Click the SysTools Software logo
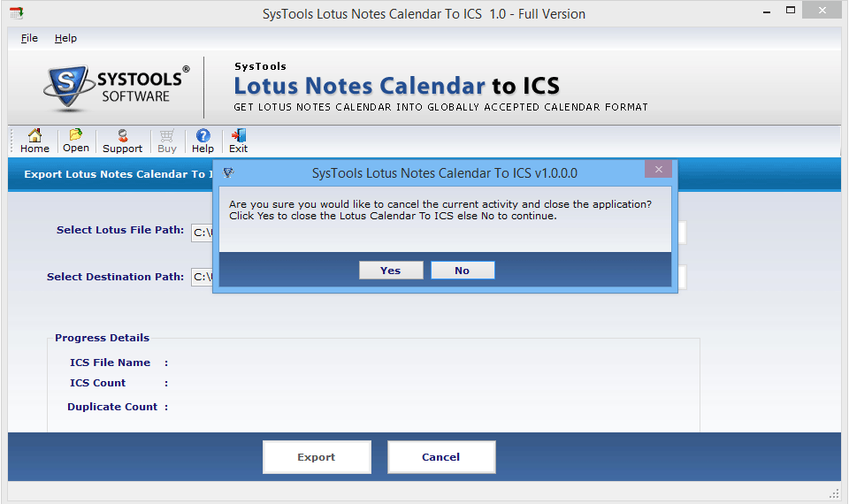Screen dimensions: 849x504 tap(117, 88)
